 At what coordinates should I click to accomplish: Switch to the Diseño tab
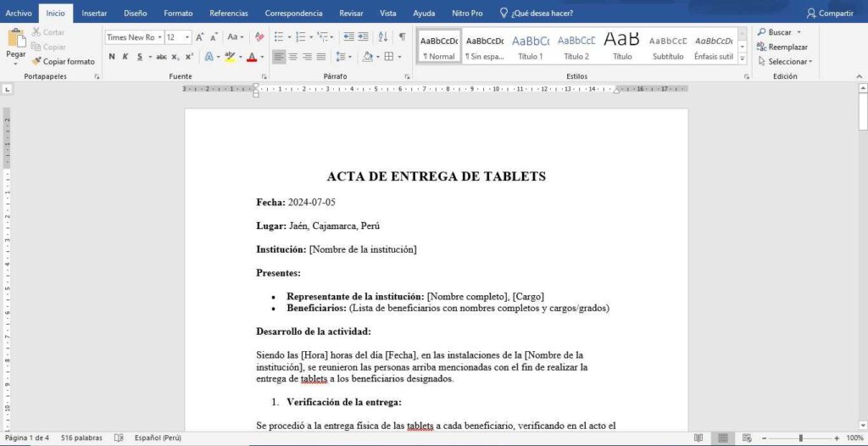point(136,14)
